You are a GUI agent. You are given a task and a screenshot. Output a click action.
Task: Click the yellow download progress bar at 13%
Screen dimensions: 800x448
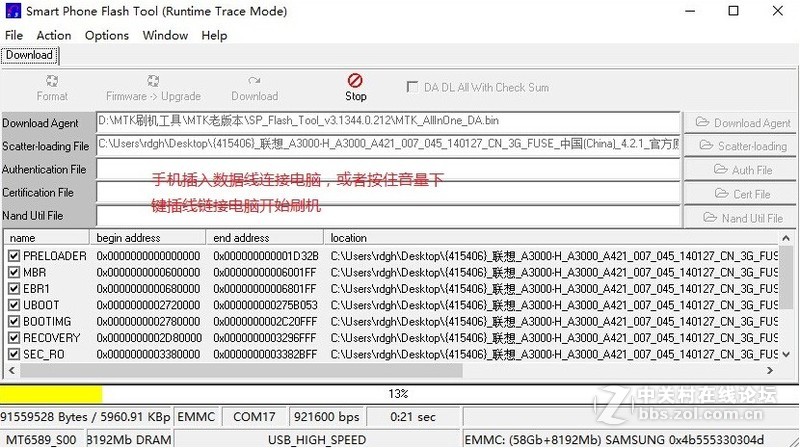point(51,394)
